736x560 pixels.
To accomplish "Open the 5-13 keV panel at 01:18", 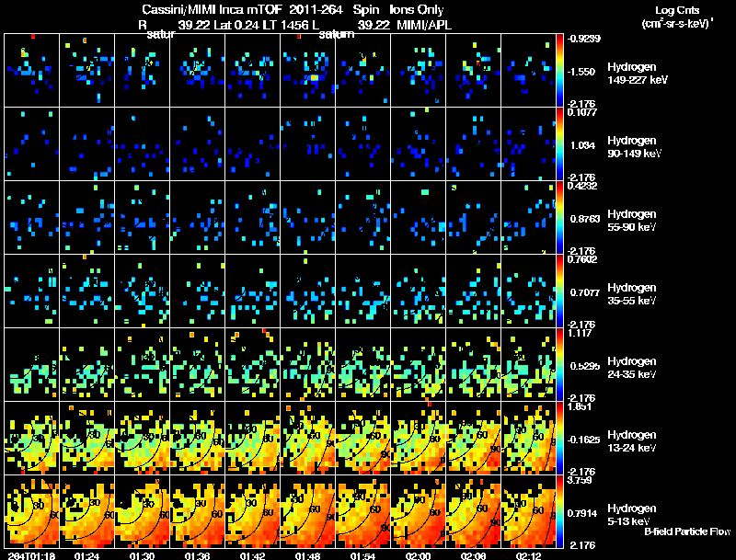I will (31, 511).
